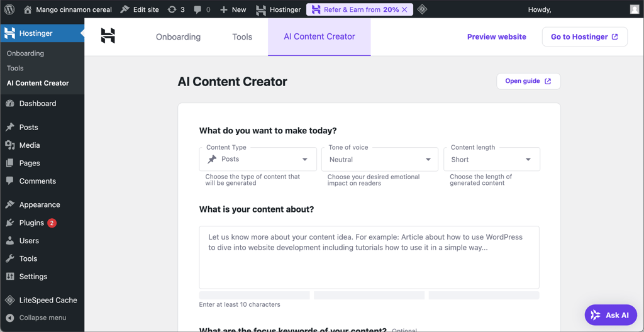644x332 pixels.
Task: Open the Content Type dropdown
Action: pyautogui.click(x=258, y=160)
